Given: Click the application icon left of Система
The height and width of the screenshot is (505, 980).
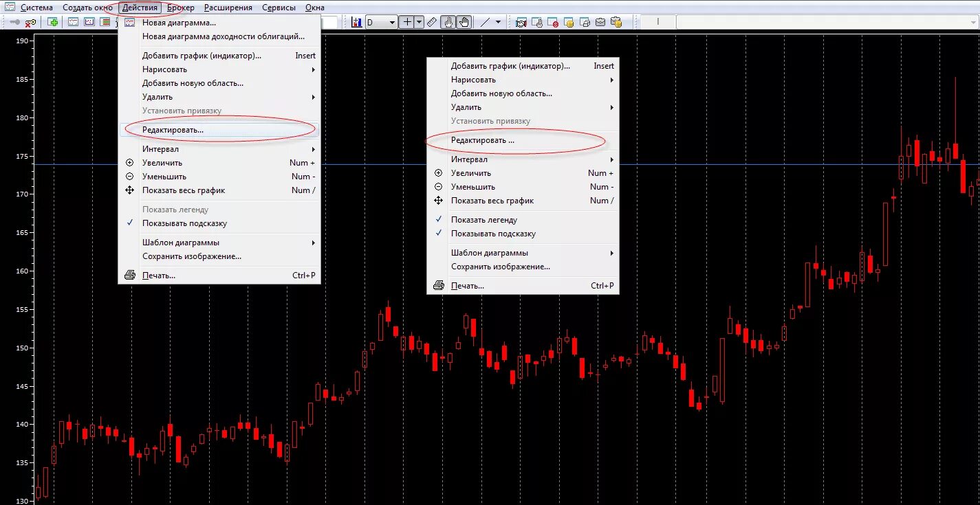Looking at the screenshot, I should point(10,8).
